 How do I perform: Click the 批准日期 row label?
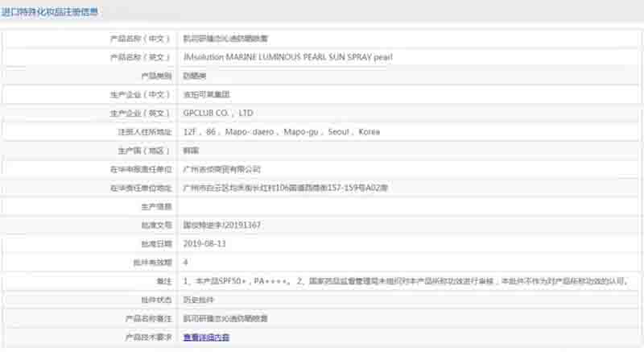point(156,243)
